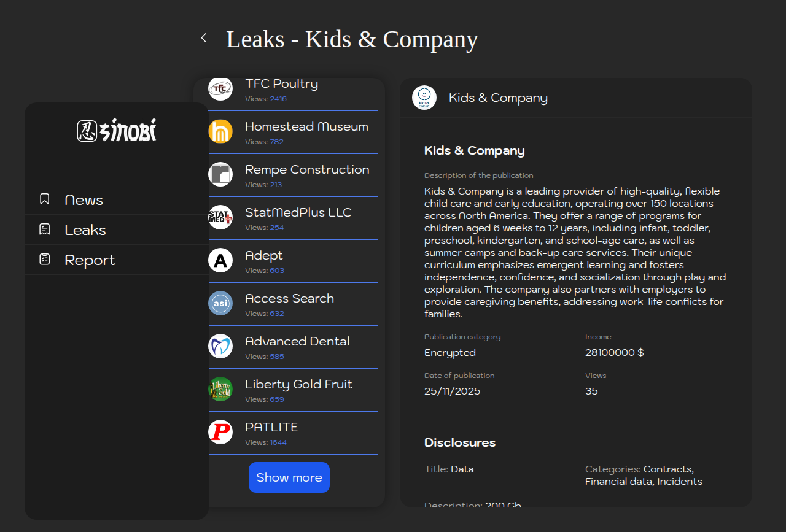
Task: Click the Kids & Company logo in the detail header
Action: pyautogui.click(x=424, y=98)
